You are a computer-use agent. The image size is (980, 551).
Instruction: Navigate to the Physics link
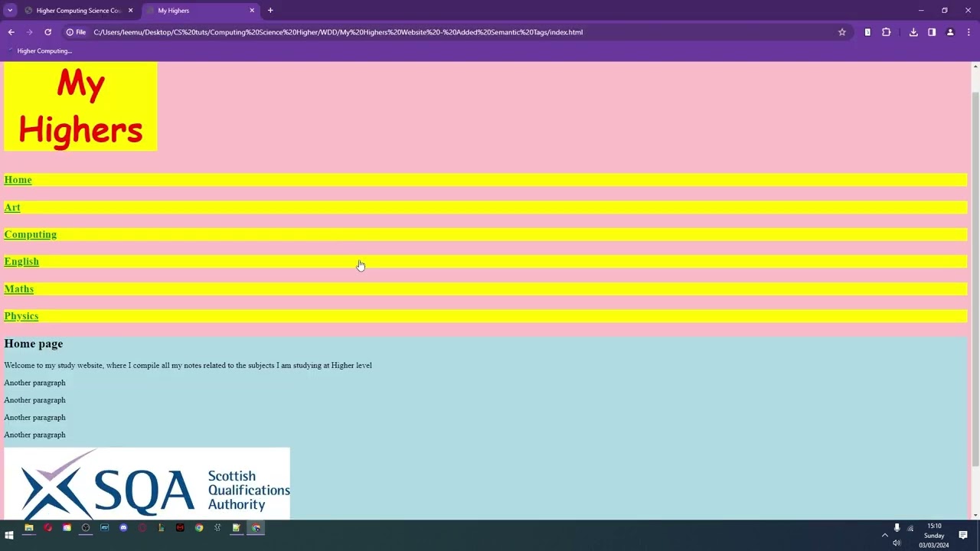(x=21, y=316)
